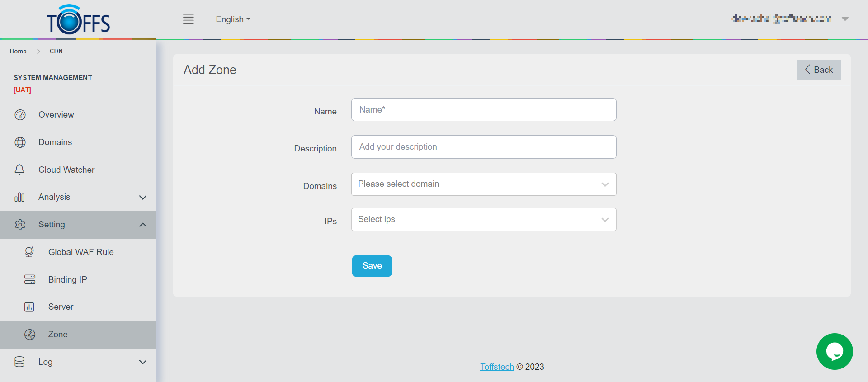
Task: Expand the Analysis menu section
Action: (x=143, y=197)
